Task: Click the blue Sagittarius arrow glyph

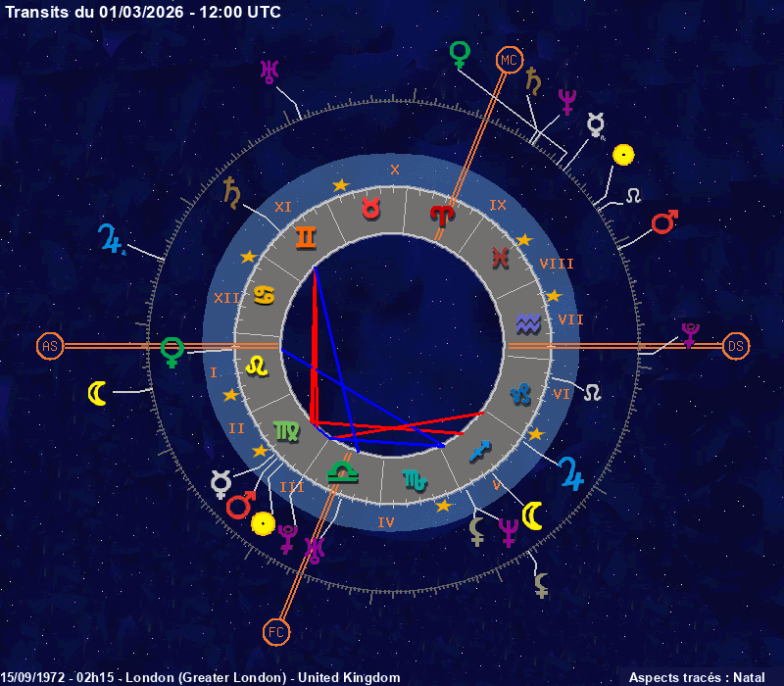Action: coord(480,449)
